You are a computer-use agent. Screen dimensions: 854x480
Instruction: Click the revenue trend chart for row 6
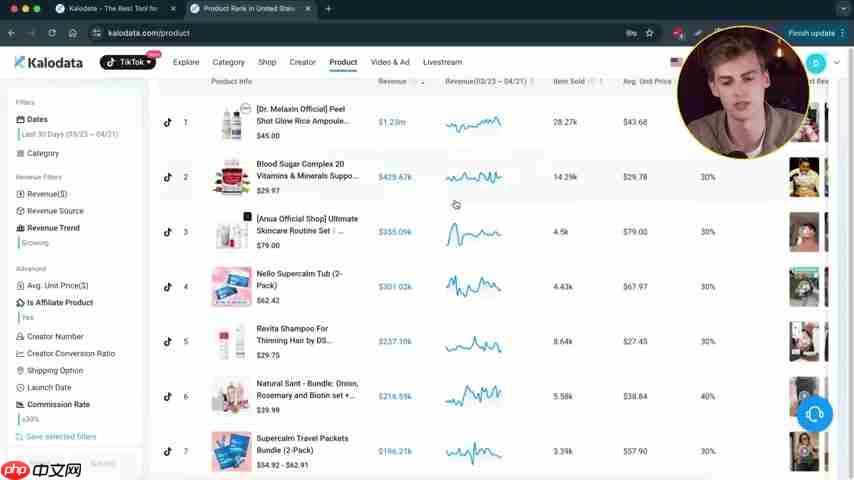tap(473, 396)
